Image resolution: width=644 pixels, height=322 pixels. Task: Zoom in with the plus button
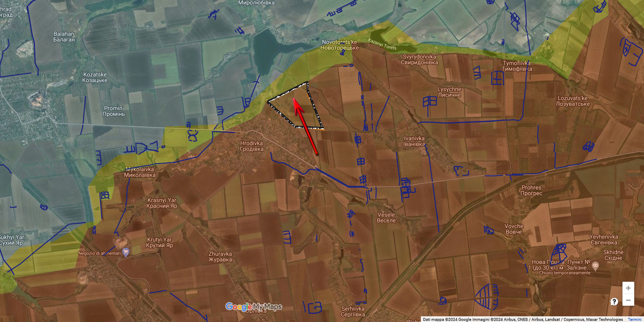click(628, 288)
